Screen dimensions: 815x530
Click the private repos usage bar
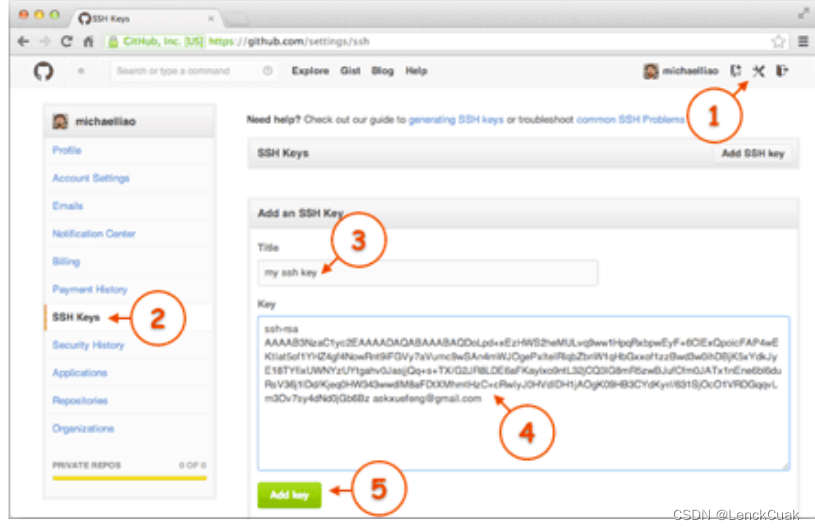click(129, 478)
